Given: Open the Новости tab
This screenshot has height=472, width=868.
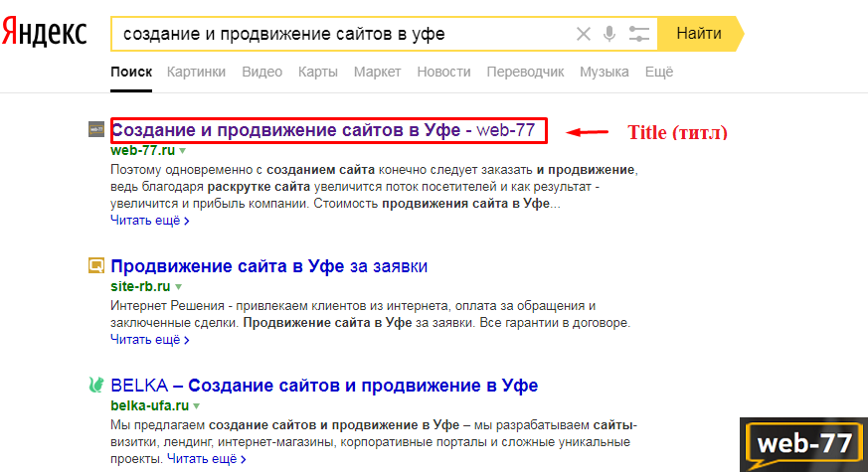Looking at the screenshot, I should (443, 72).
